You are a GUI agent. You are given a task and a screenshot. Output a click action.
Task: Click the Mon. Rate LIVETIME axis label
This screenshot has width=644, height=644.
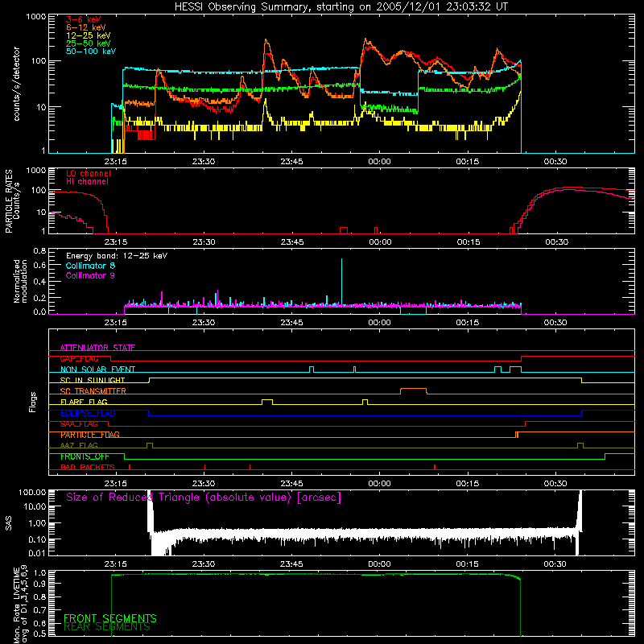(x=20, y=604)
